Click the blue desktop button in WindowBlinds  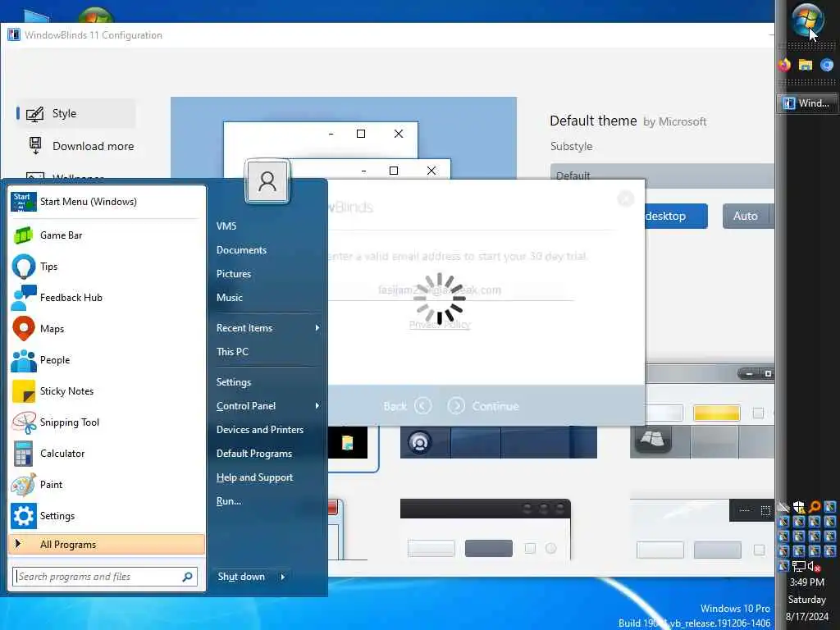[676, 216]
